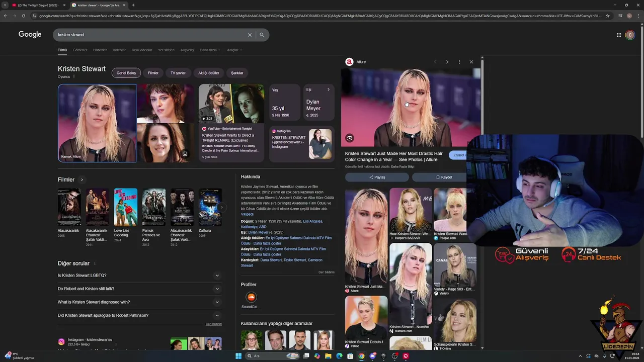
Task: Expand 'Did Kristen Stewart apologize to Robert Pattinson?'
Action: tap(139, 315)
